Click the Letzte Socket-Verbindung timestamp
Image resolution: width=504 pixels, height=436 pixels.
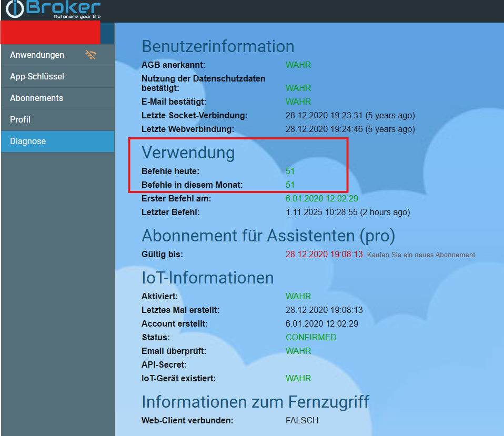click(350, 115)
